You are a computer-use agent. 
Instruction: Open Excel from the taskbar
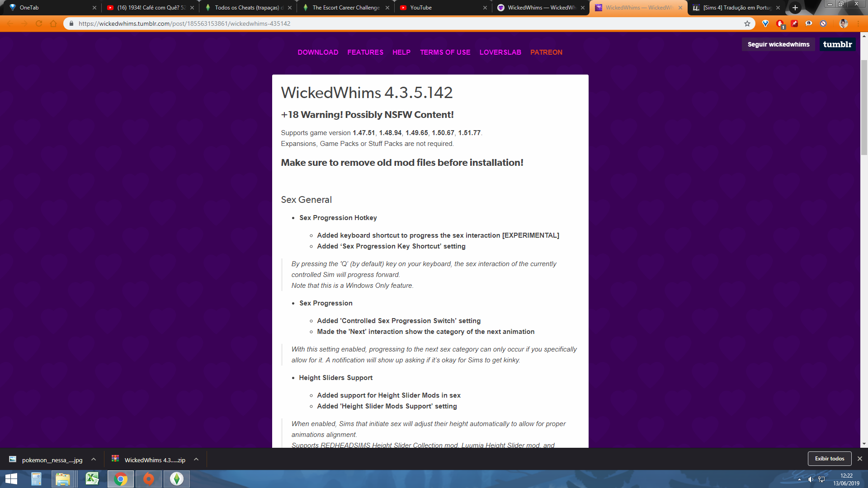(x=92, y=479)
